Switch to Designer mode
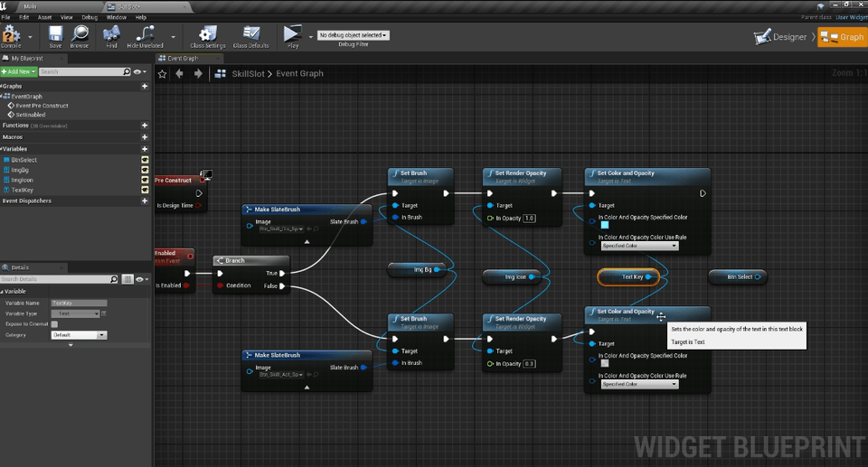The image size is (868, 467). click(x=781, y=37)
